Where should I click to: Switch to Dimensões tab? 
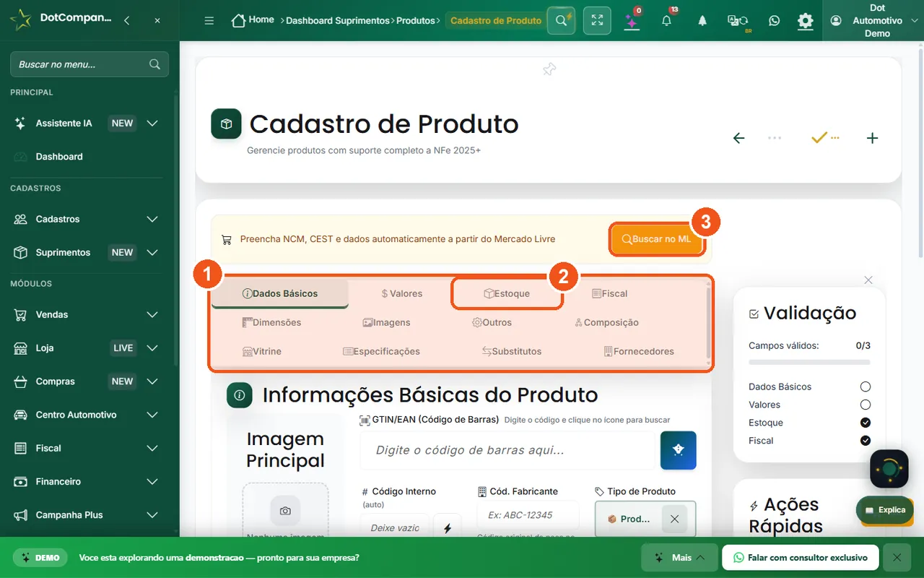[271, 323]
